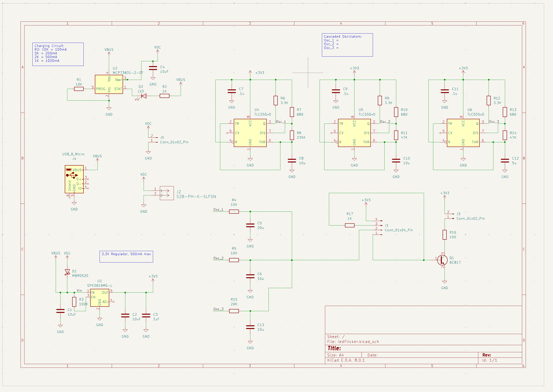Select the Q1 BC817 transistor symbol
This screenshot has width=553, height=392.
pyautogui.click(x=442, y=260)
